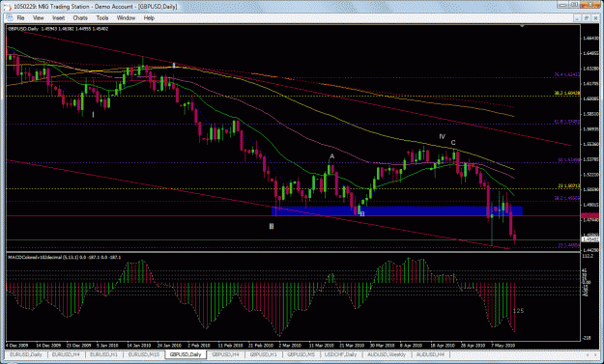Viewport: 604px width, 364px height.
Task: Click the 125 label in the MACD panel
Action: (519, 311)
